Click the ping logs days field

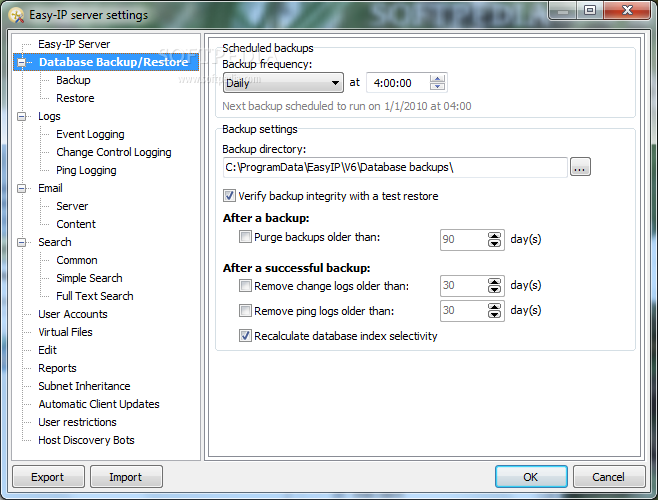click(464, 311)
